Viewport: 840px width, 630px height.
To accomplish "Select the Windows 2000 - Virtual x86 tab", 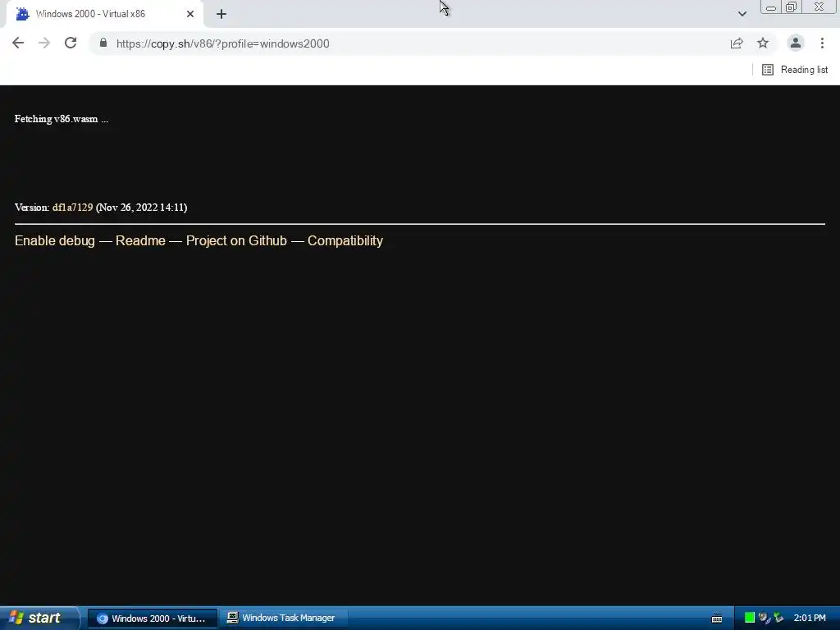I will 104,14.
